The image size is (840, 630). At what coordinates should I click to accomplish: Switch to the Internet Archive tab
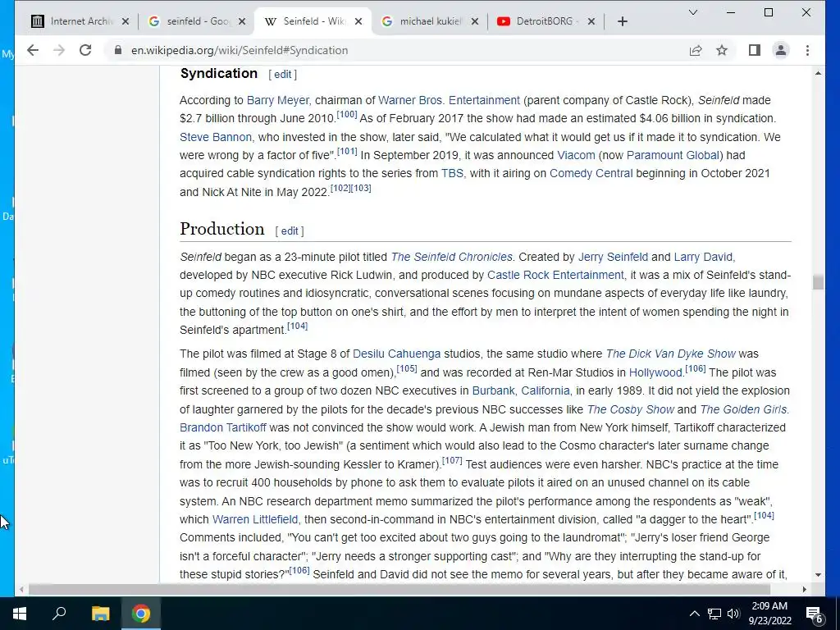coord(80,21)
